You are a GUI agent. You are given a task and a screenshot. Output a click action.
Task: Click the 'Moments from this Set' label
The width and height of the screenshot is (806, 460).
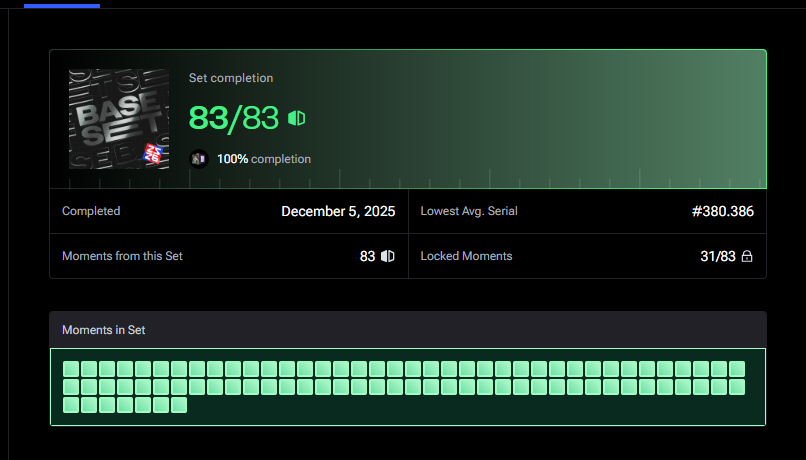(x=122, y=256)
